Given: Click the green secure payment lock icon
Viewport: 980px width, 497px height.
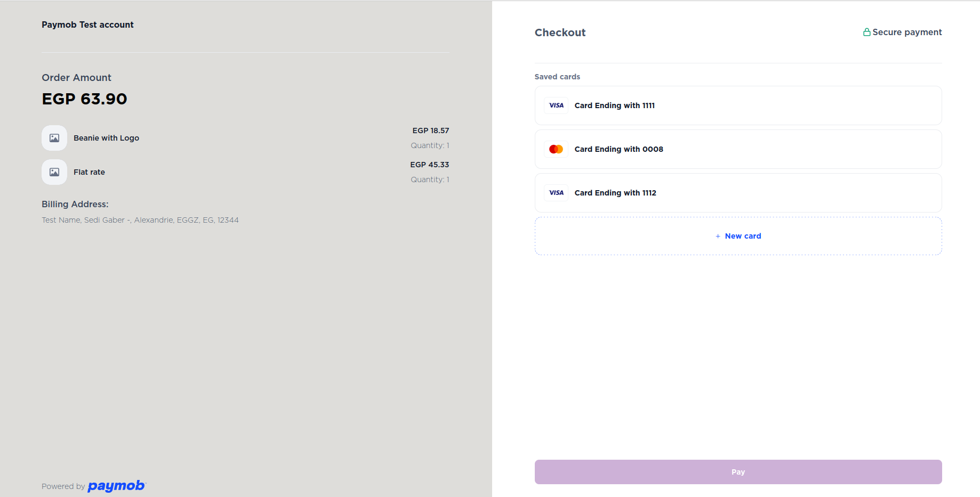Looking at the screenshot, I should click(x=866, y=32).
